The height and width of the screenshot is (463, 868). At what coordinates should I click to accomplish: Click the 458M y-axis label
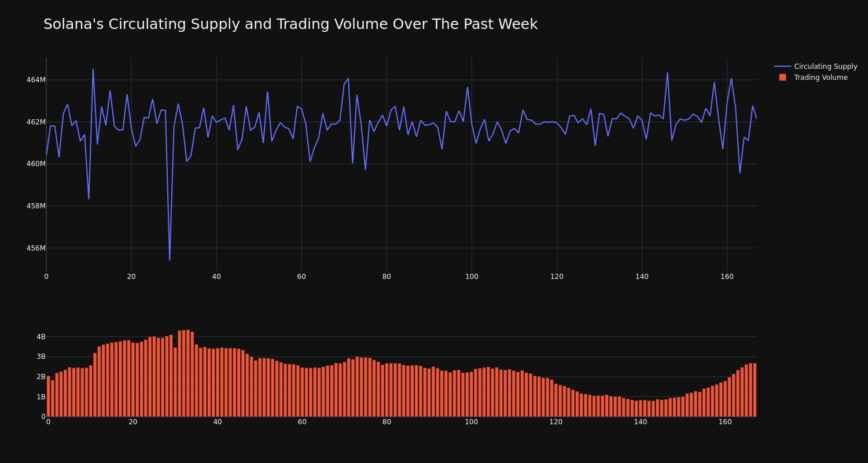coord(36,206)
